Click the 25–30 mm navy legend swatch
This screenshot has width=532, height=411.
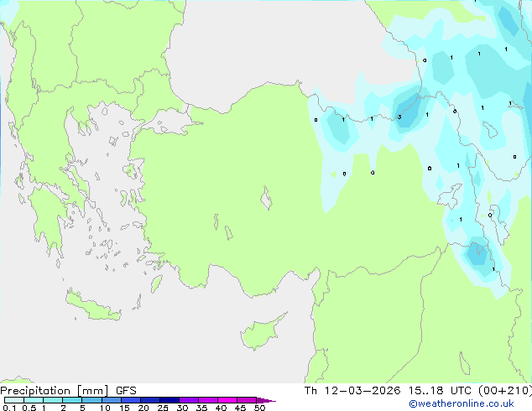tap(169, 400)
